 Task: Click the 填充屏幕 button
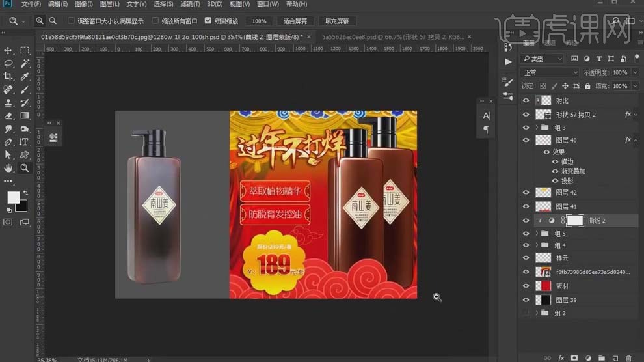coord(338,21)
